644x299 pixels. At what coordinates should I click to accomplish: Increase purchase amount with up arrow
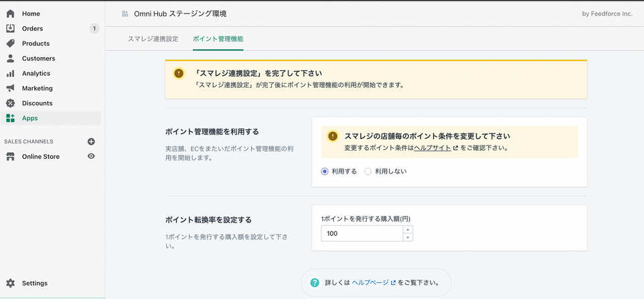[x=408, y=229]
